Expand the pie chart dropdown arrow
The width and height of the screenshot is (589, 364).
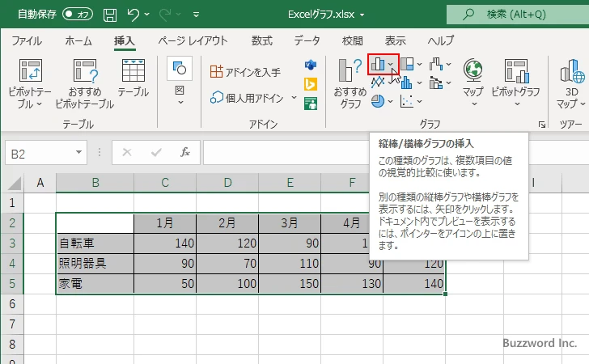pyautogui.click(x=390, y=101)
